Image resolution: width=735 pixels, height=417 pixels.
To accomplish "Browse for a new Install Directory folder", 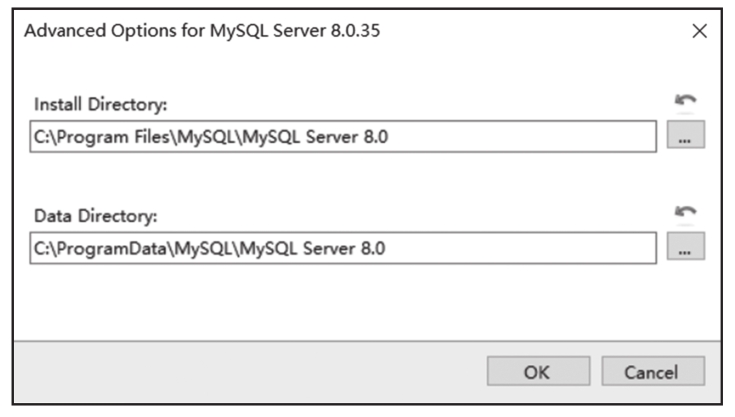I will 686,135.
